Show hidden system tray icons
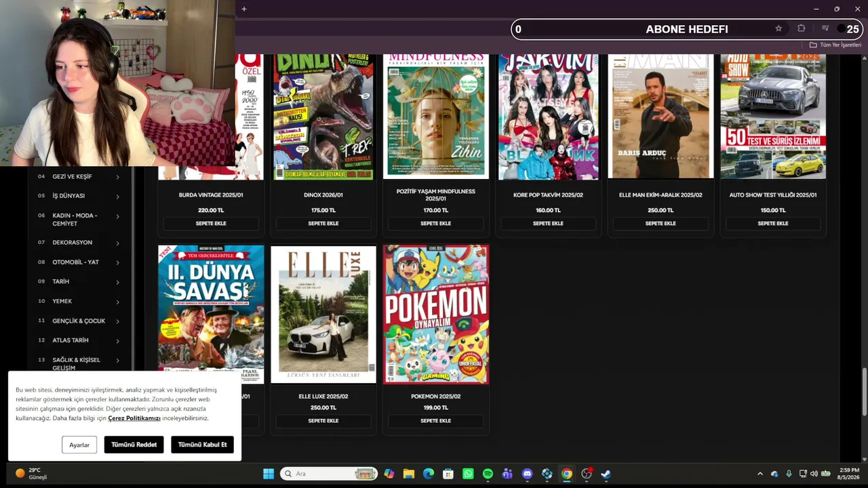 click(759, 474)
